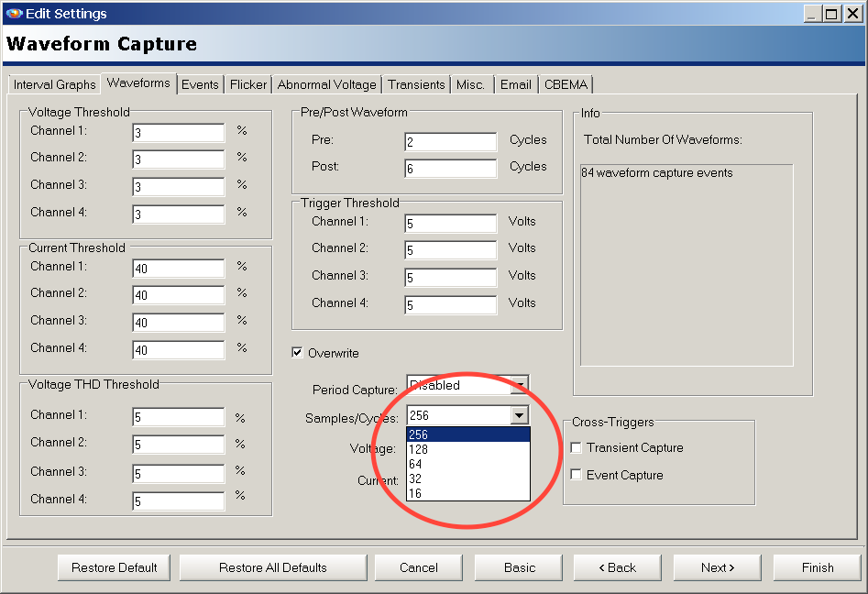Select the Abnormal Voltage tab

[x=326, y=84]
